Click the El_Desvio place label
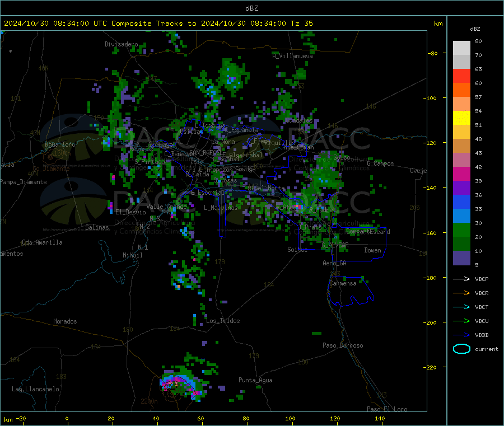The image size is (504, 426). 130,212
